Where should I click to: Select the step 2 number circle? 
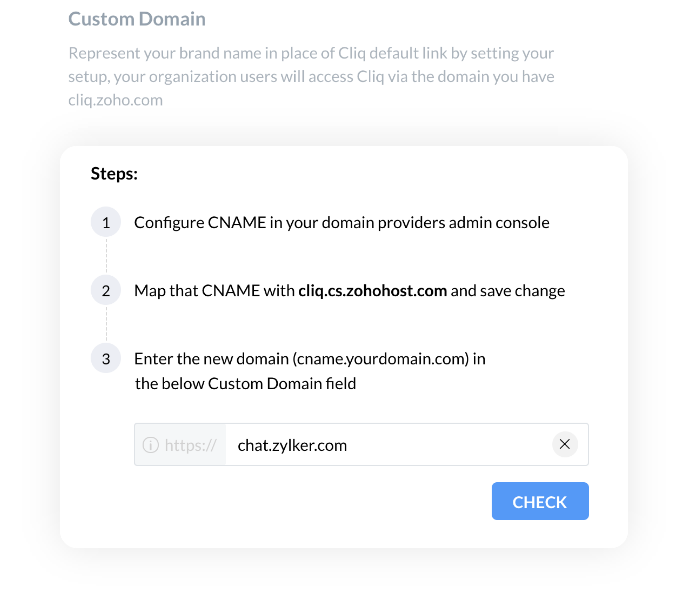click(x=106, y=291)
